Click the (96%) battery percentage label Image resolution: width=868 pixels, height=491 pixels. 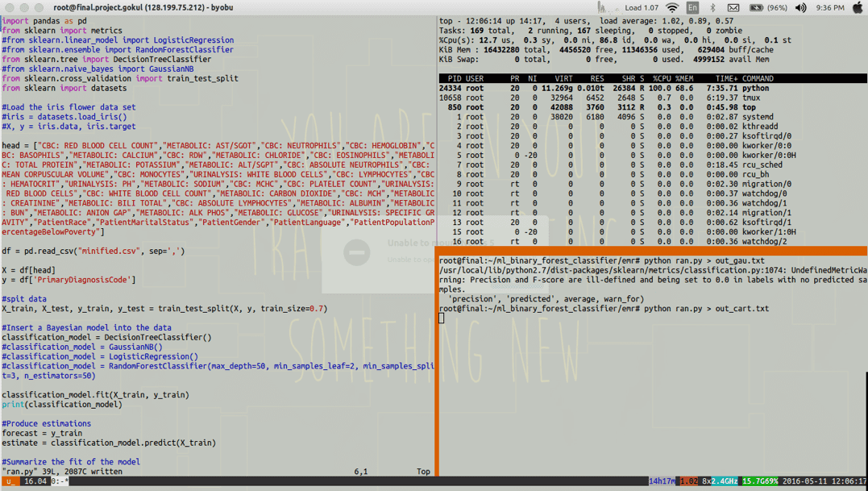(777, 8)
